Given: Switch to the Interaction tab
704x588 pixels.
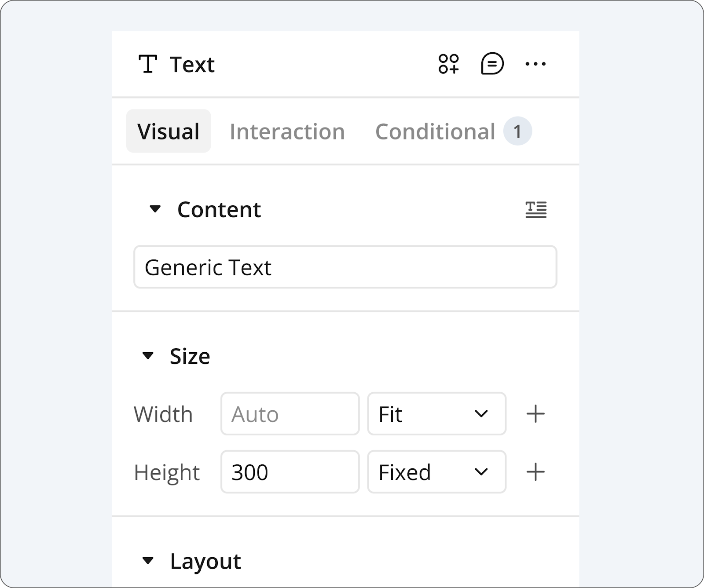Looking at the screenshot, I should (x=287, y=131).
